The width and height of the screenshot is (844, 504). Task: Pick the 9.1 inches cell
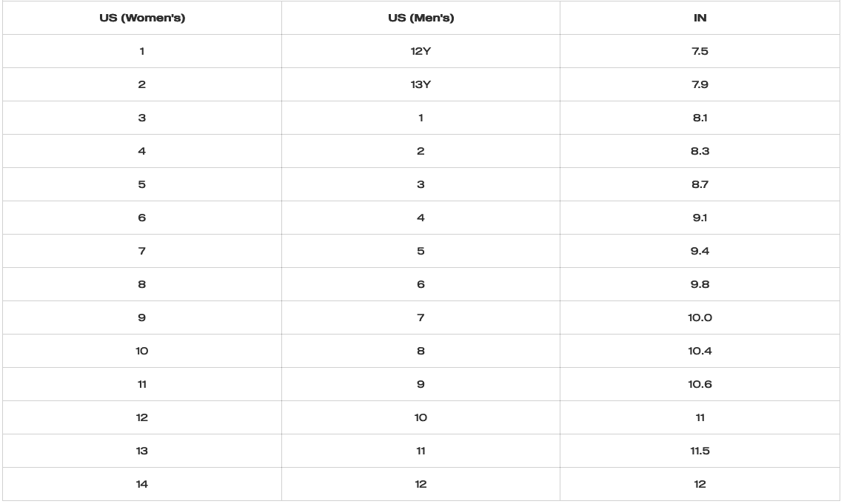click(700, 218)
